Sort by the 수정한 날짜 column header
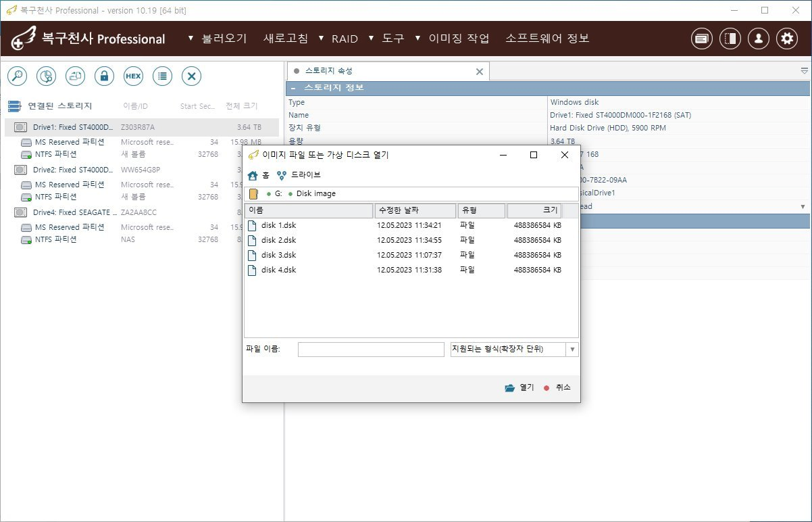The image size is (812, 522). point(415,211)
